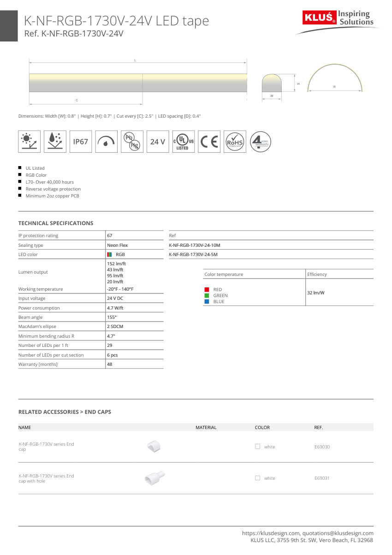
Task: Click the 4.7 W/ft power consumption value
Action: (x=115, y=308)
